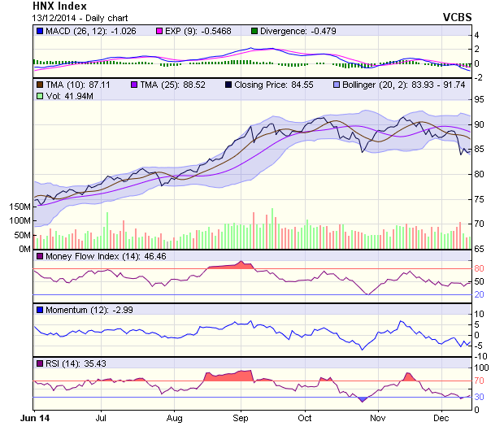Image resolution: width=504 pixels, height=435 pixels.
Task: Click the red overbought RSI area near September
Action: (x=230, y=375)
